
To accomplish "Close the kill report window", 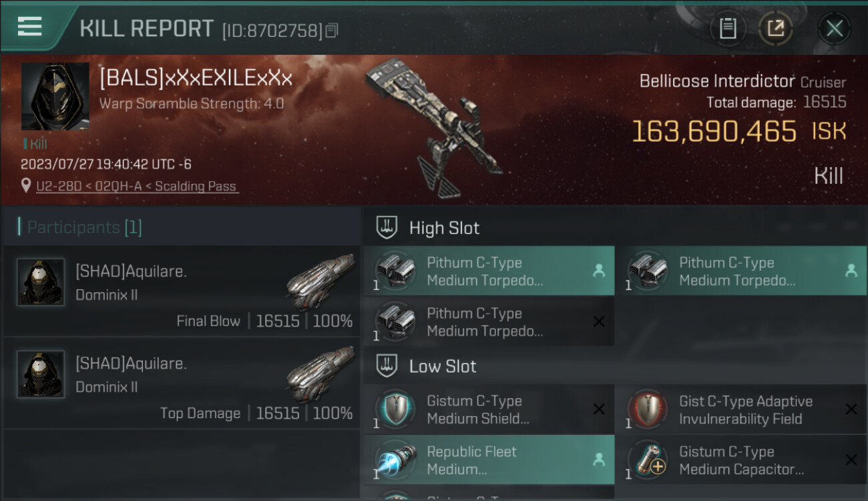I will 835,29.
